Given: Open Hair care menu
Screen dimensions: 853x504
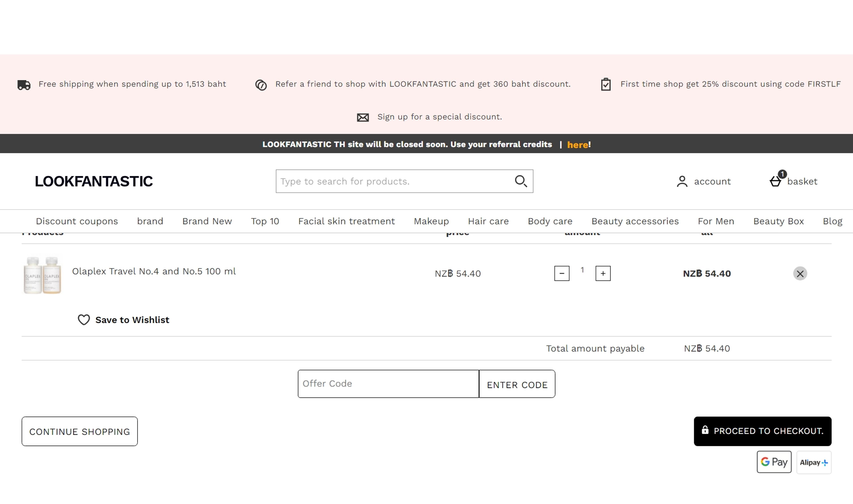Looking at the screenshot, I should pos(488,221).
